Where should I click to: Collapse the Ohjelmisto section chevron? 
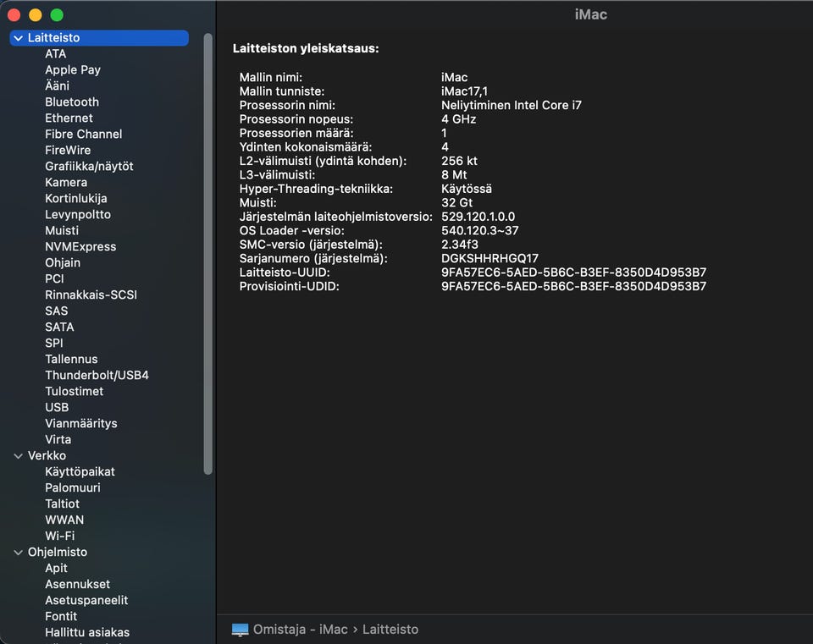pos(18,553)
